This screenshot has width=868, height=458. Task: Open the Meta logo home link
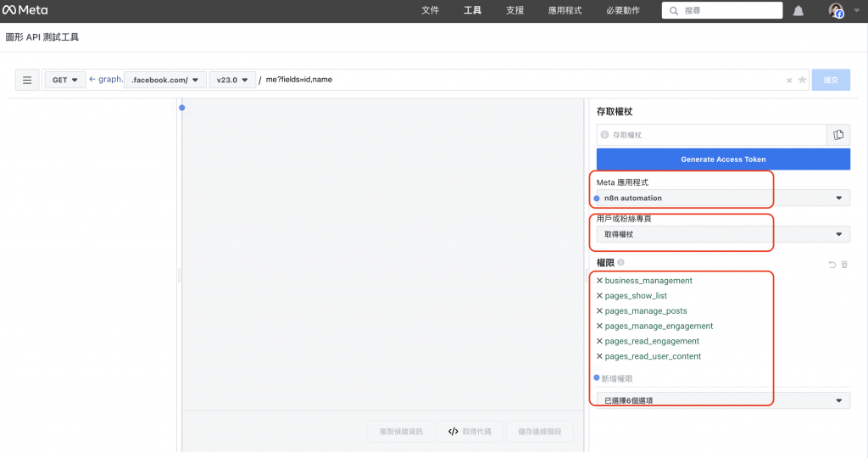[x=25, y=10]
